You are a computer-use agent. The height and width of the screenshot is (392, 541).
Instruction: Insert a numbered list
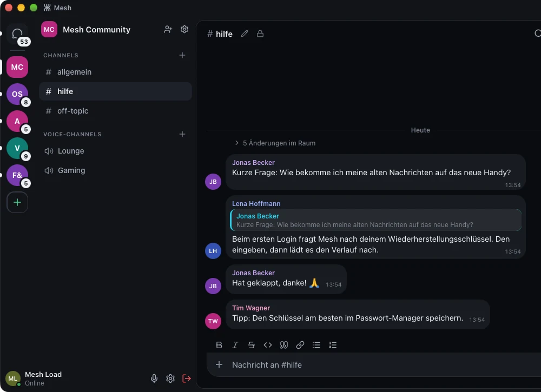point(333,345)
